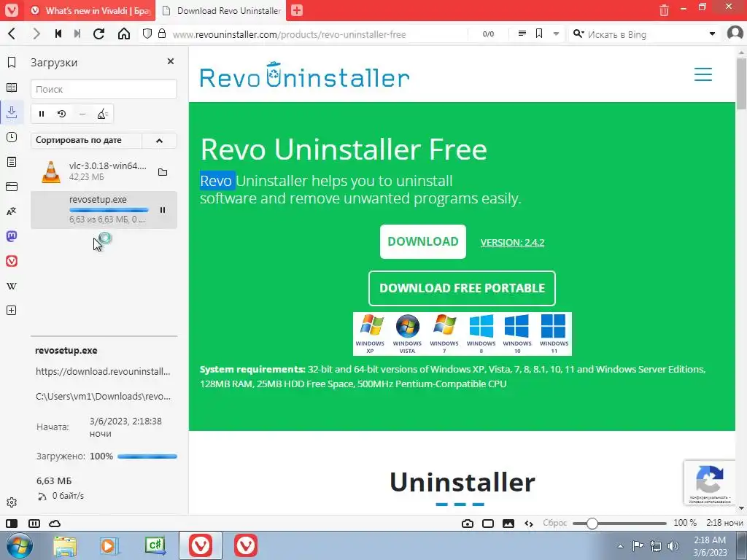The width and height of the screenshot is (747, 560).
Task: Open Translate panel in sidebar
Action: click(x=12, y=211)
